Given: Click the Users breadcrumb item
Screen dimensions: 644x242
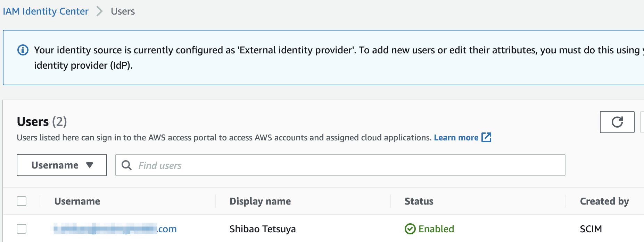Looking at the screenshot, I should click(123, 11).
